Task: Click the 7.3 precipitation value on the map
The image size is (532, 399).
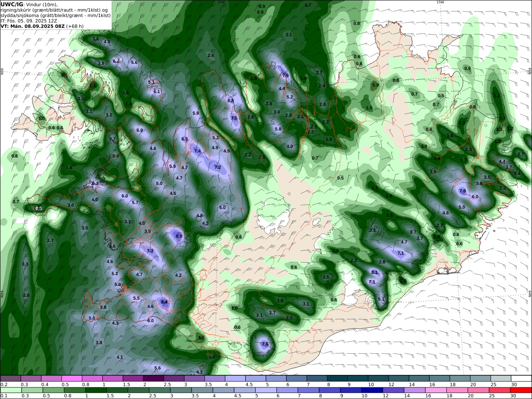Action: pyautogui.click(x=150, y=251)
